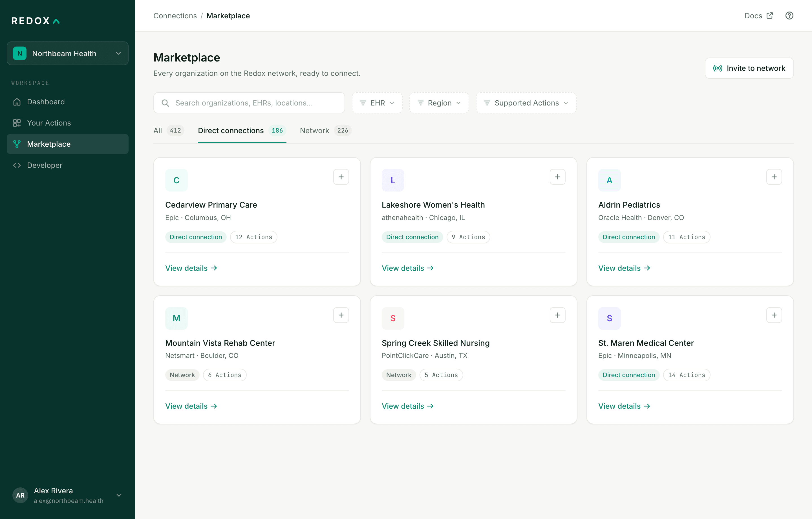
Task: Click the search magnifier icon
Action: coord(165,103)
